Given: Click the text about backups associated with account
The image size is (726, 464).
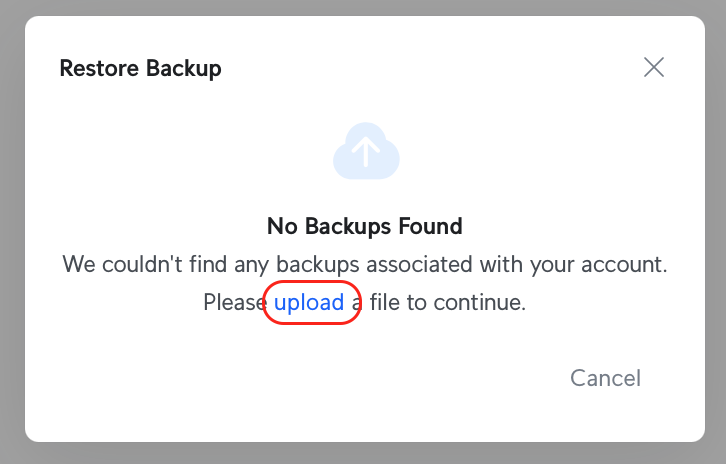Looking at the screenshot, I should coord(365,264).
